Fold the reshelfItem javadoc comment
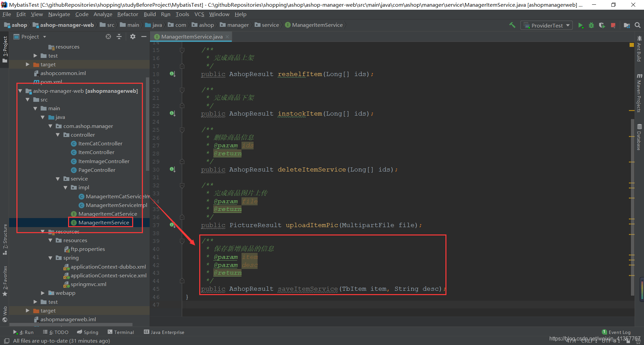644x345 pixels. (x=182, y=50)
